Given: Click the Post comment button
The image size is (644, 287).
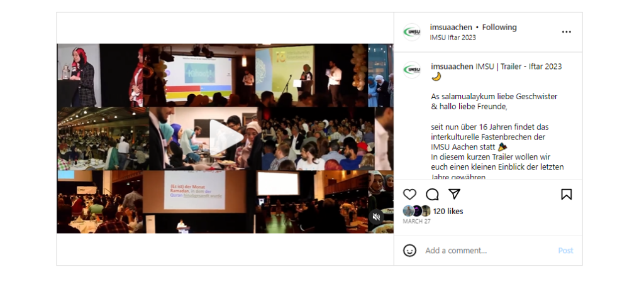Looking at the screenshot, I should click(565, 251).
